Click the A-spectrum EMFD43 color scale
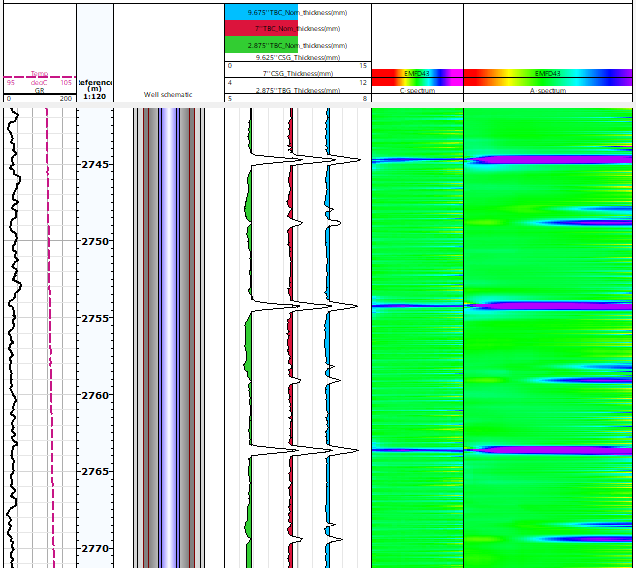This screenshot has height=568, width=636. tap(547, 75)
